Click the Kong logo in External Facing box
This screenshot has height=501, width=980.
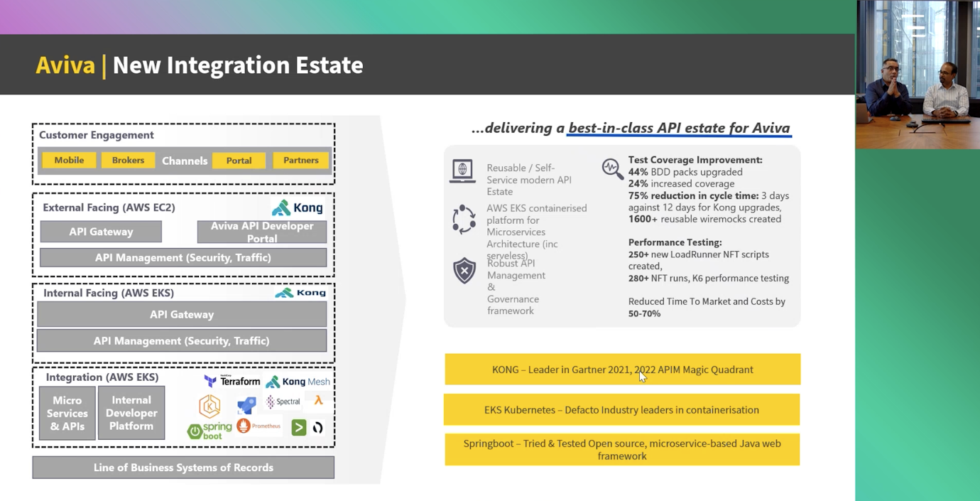tap(298, 208)
